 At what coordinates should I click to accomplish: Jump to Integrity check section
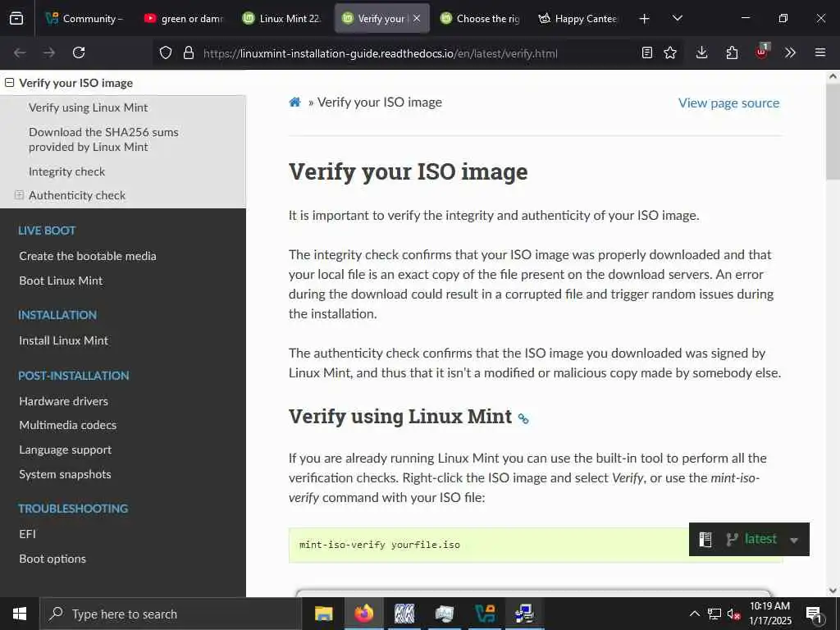point(67,171)
